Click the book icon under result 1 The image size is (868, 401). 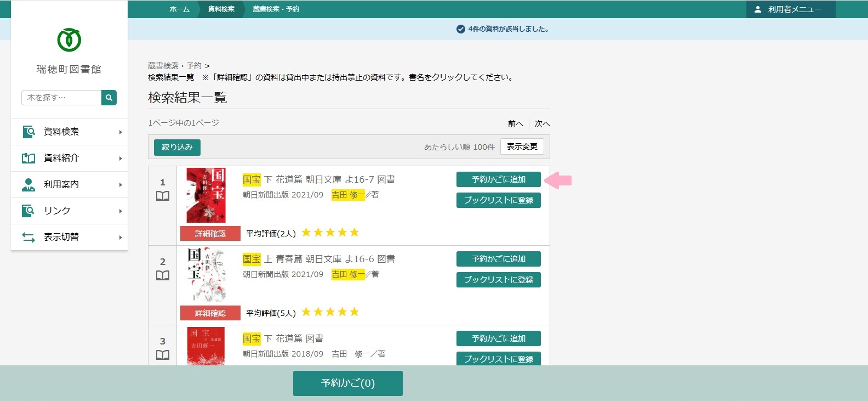pos(163,196)
